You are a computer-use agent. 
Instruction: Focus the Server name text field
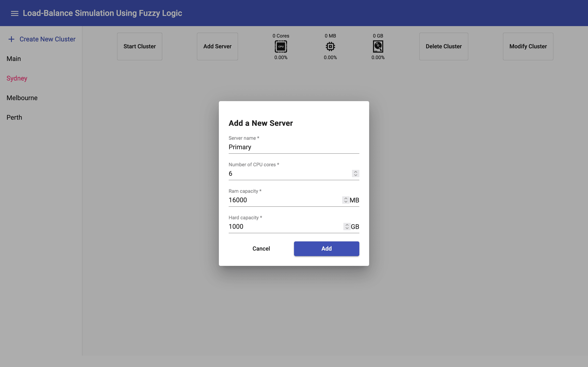coord(294,147)
